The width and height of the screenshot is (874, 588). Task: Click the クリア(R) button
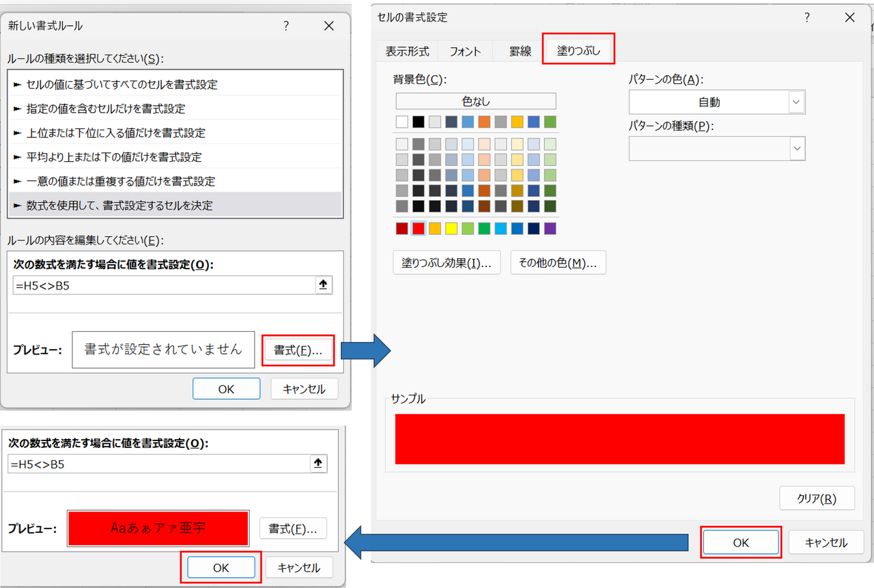pyautogui.click(x=817, y=499)
